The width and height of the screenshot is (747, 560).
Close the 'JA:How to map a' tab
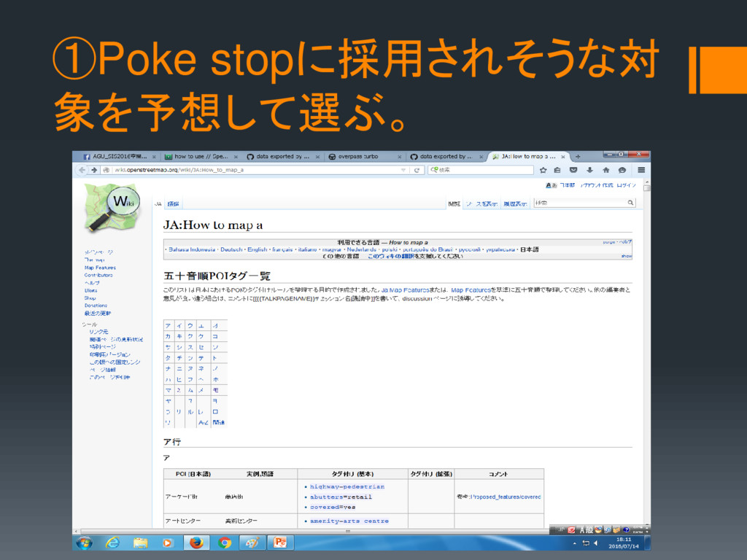563,157
